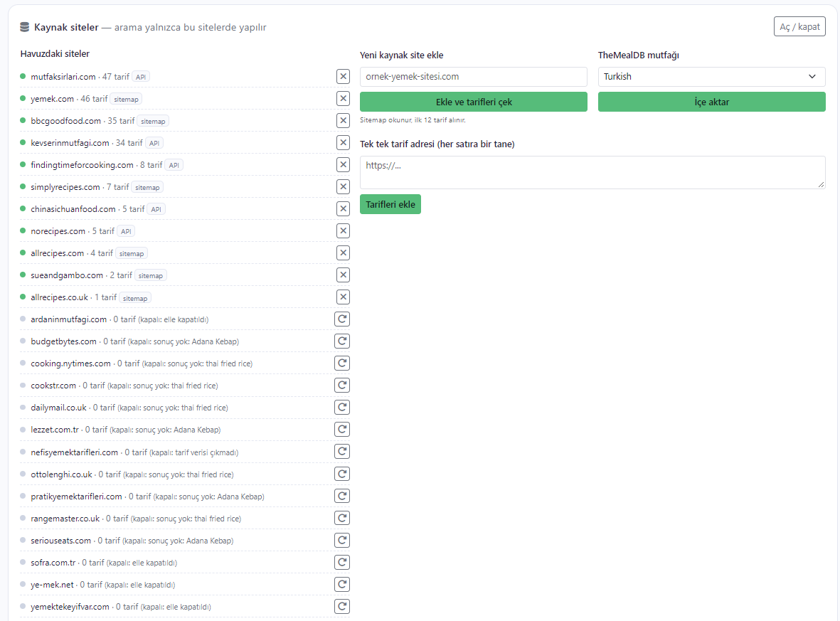Delete norecipes.com via its X button
The height and width of the screenshot is (621, 840).
(344, 231)
